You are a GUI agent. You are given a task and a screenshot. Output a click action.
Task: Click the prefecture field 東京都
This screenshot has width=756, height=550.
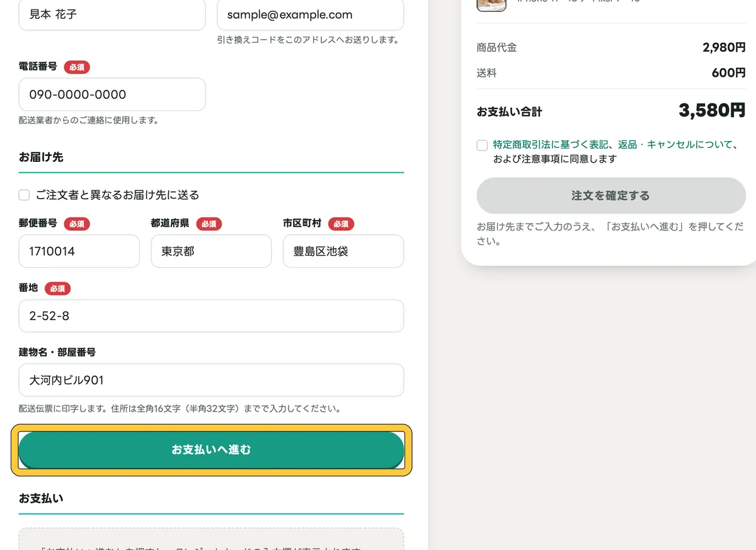pos(211,251)
